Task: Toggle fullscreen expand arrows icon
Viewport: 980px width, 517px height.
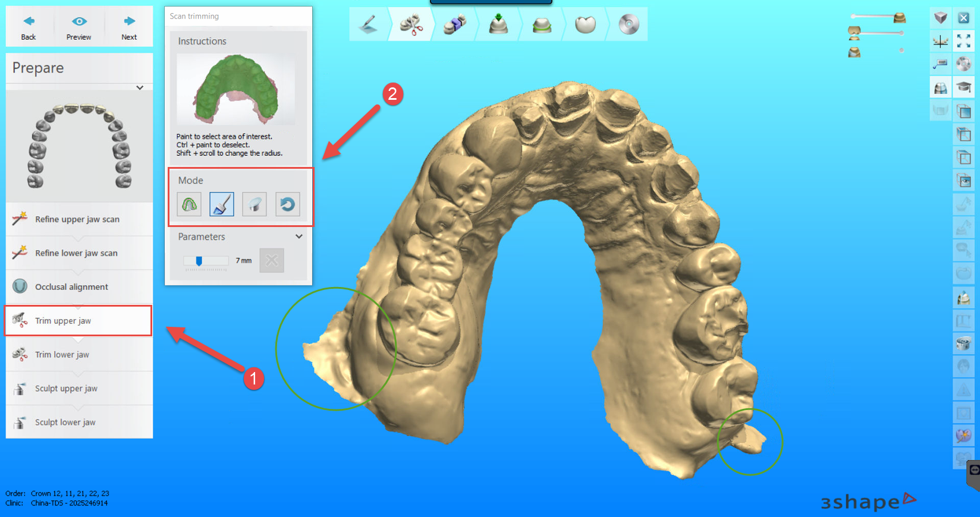Action: pyautogui.click(x=963, y=41)
